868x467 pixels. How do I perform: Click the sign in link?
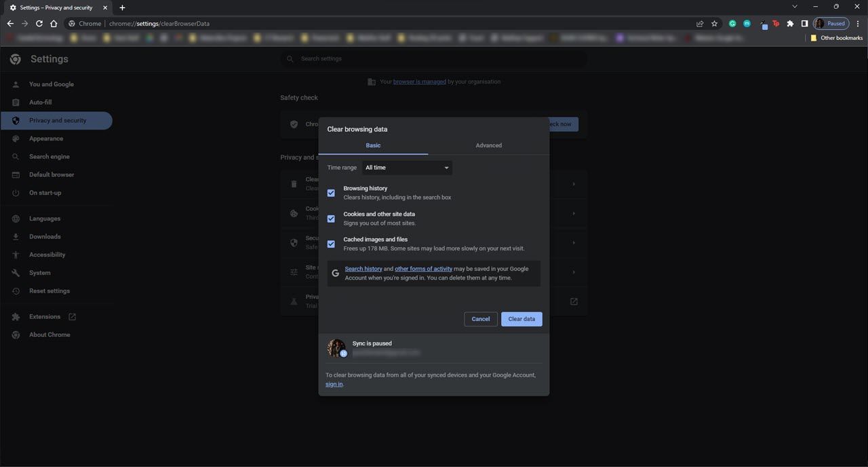click(x=334, y=384)
